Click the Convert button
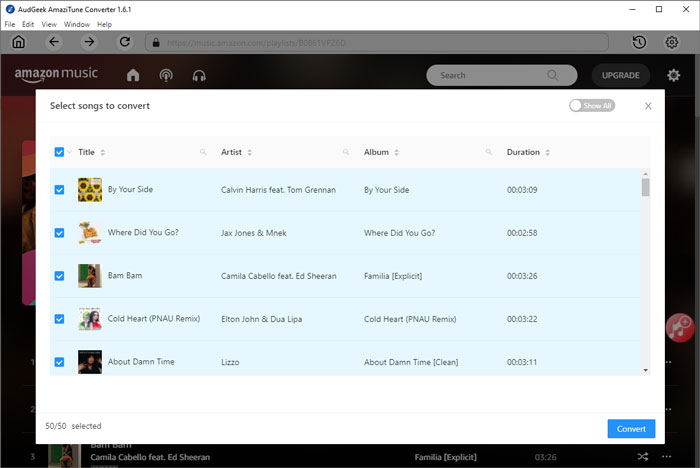 [x=631, y=429]
